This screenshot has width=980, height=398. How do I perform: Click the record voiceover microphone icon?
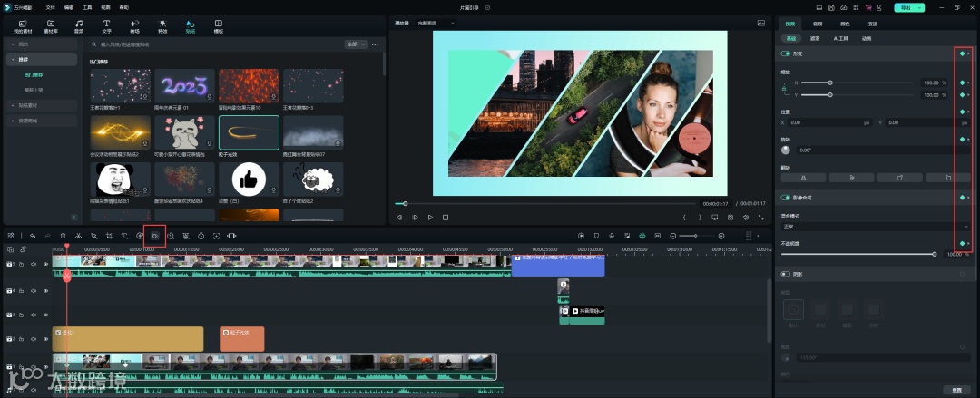612,236
